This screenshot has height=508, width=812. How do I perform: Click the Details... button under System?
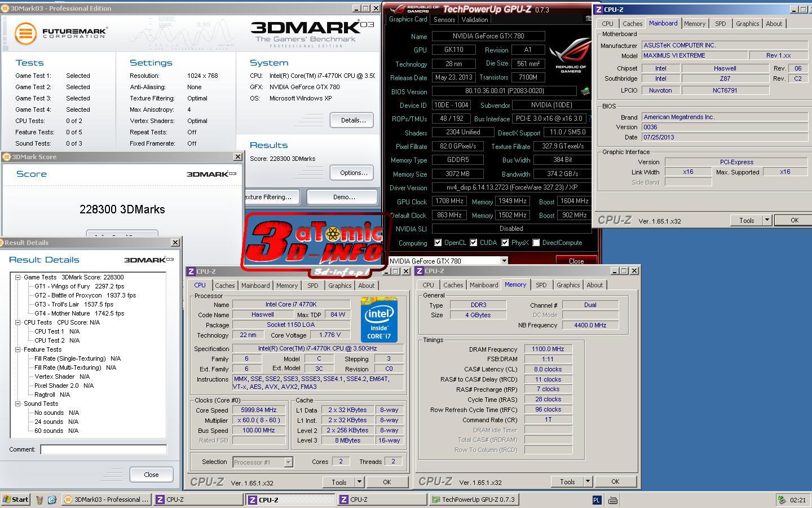point(353,120)
